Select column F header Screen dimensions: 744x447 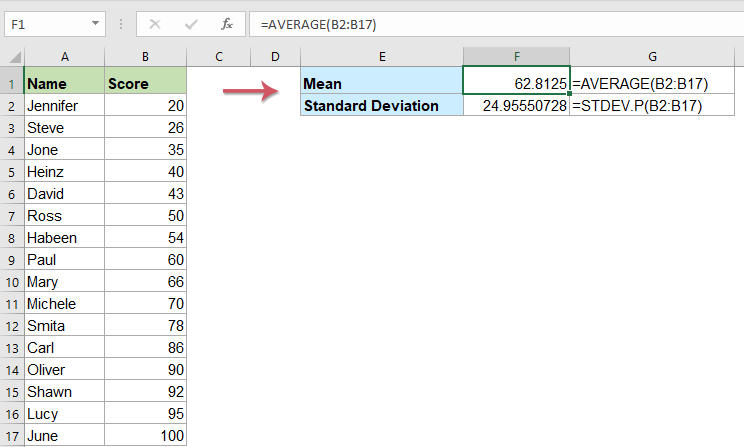pos(516,59)
